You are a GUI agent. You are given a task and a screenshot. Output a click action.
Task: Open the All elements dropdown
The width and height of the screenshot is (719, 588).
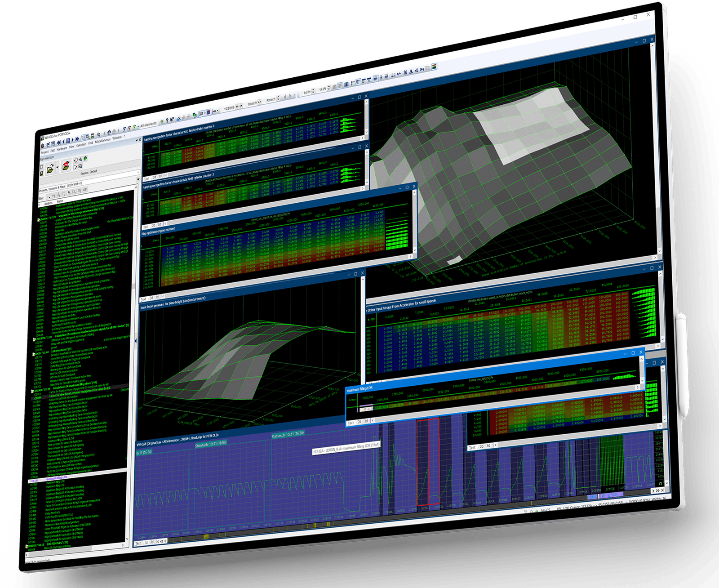pyautogui.click(x=148, y=125)
